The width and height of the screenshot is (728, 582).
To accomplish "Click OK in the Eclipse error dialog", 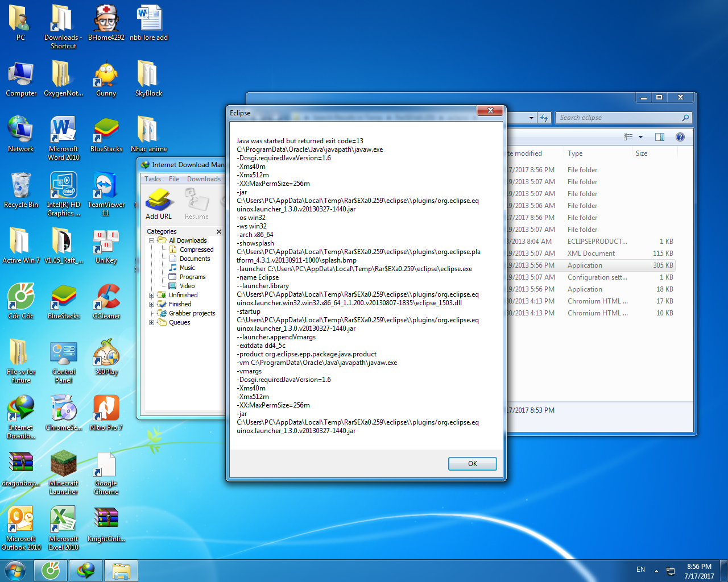I will [x=472, y=464].
